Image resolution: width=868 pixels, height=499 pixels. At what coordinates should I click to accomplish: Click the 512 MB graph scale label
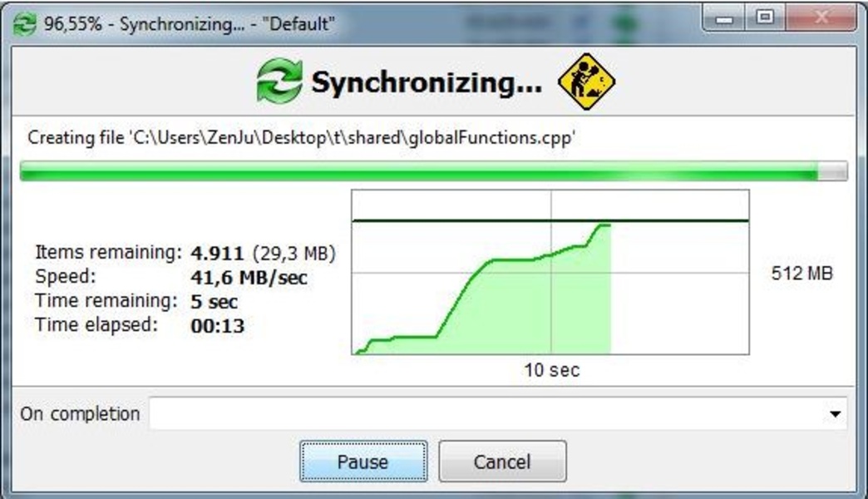point(801,273)
